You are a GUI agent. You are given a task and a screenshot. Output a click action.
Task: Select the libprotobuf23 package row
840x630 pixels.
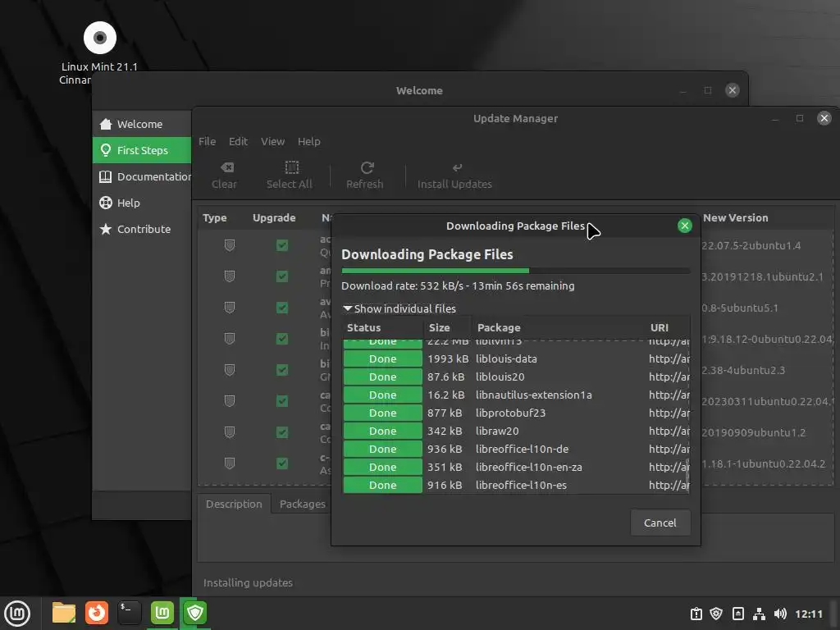[x=516, y=413]
